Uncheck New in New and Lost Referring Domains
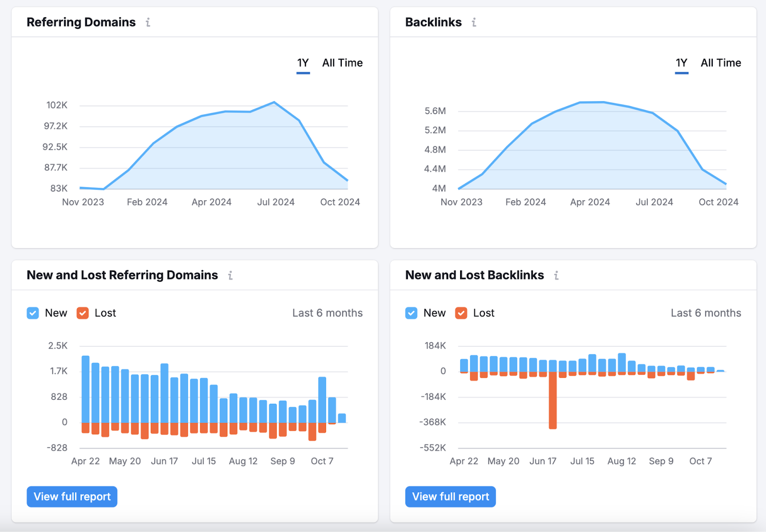The height and width of the screenshot is (532, 766). [32, 313]
